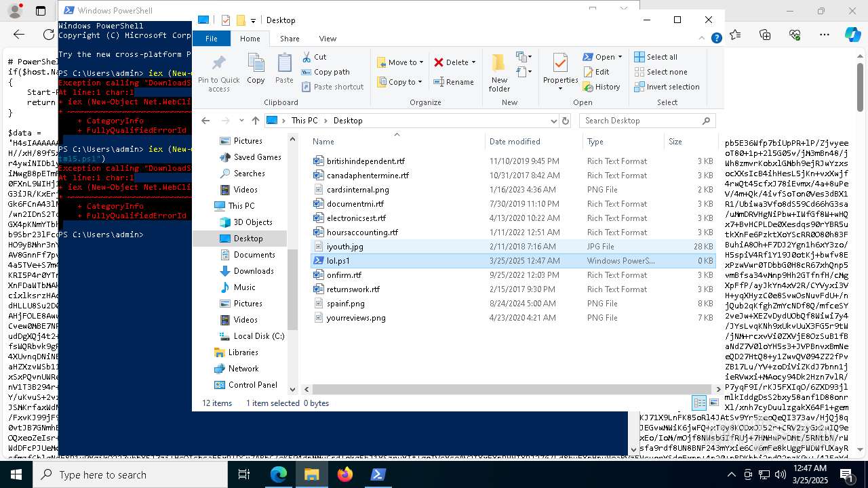868x488 pixels.
Task: Click New folder quick access toolbar icon
Action: [x=240, y=20]
